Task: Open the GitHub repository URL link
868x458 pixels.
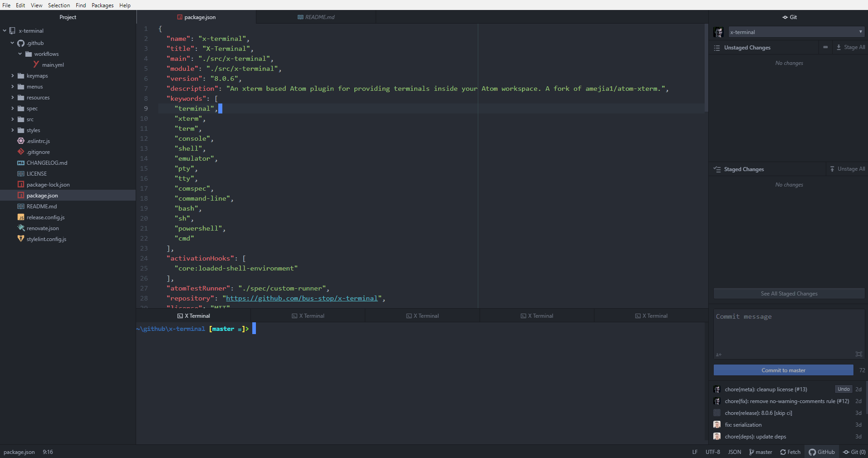Action: coord(302,298)
